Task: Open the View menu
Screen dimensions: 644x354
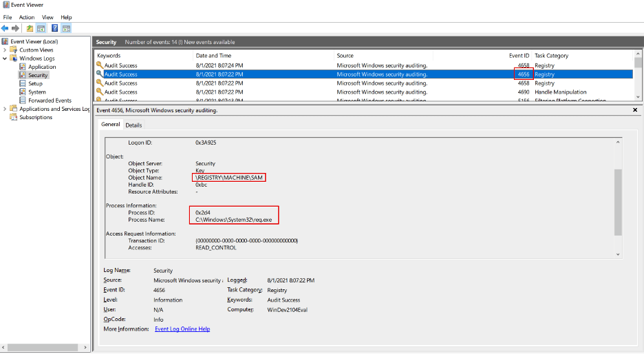Action: tap(47, 17)
